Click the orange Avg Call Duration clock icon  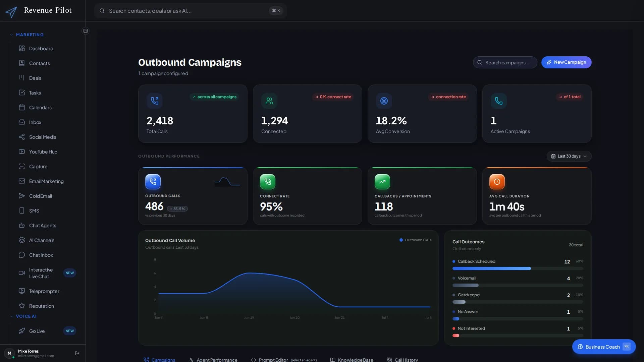[x=497, y=182]
